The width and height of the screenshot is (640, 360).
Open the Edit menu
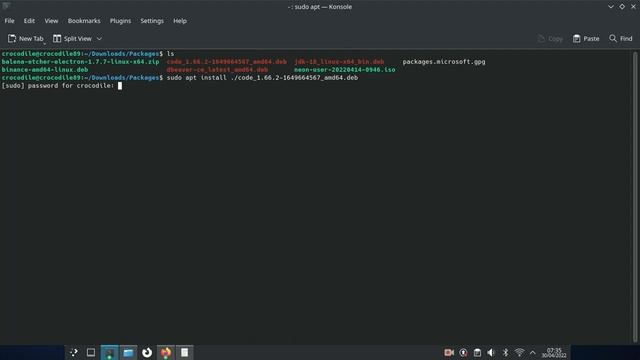(x=29, y=21)
